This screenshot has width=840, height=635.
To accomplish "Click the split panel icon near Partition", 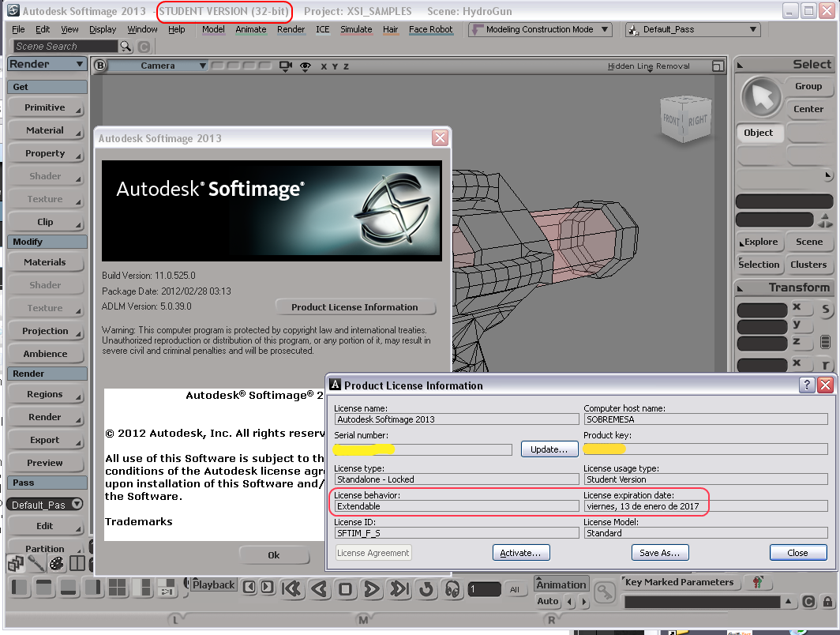I will click(x=77, y=564).
